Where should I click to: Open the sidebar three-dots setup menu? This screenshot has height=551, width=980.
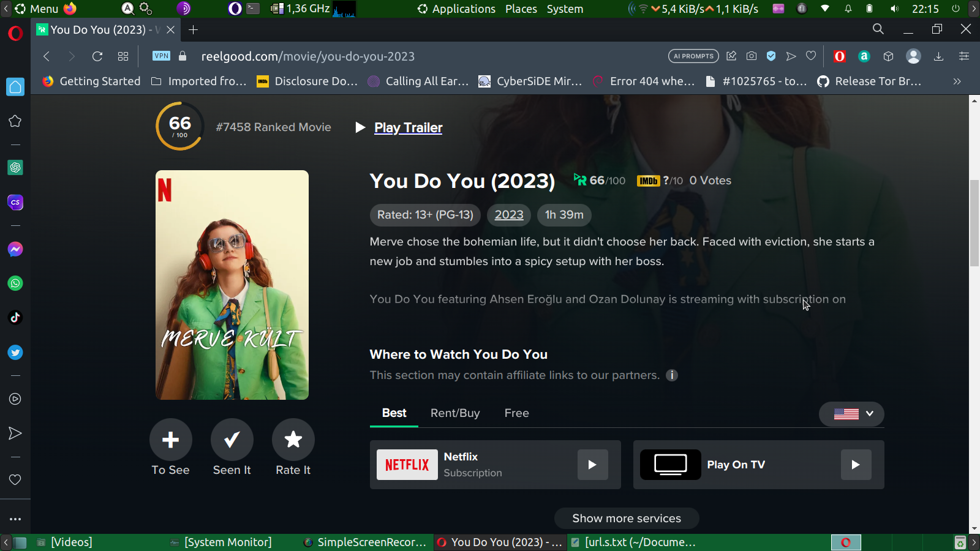[15, 519]
